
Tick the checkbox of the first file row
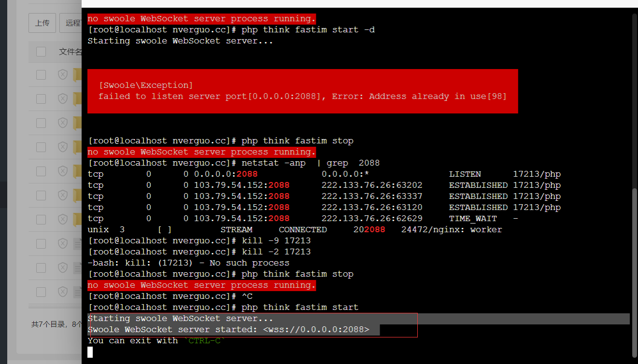pos(41,243)
